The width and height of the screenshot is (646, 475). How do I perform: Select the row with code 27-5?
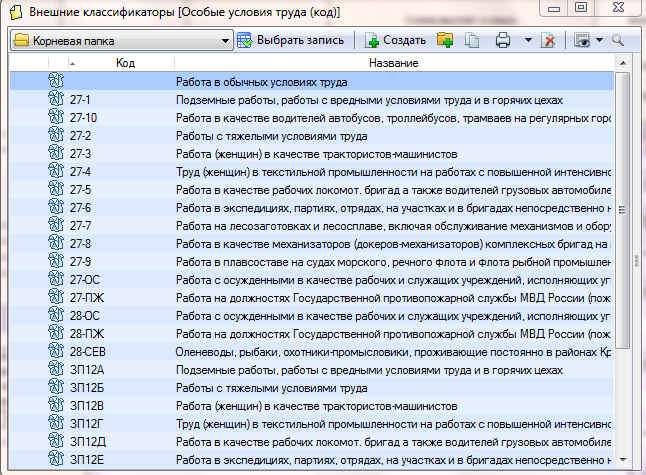[x=312, y=190]
